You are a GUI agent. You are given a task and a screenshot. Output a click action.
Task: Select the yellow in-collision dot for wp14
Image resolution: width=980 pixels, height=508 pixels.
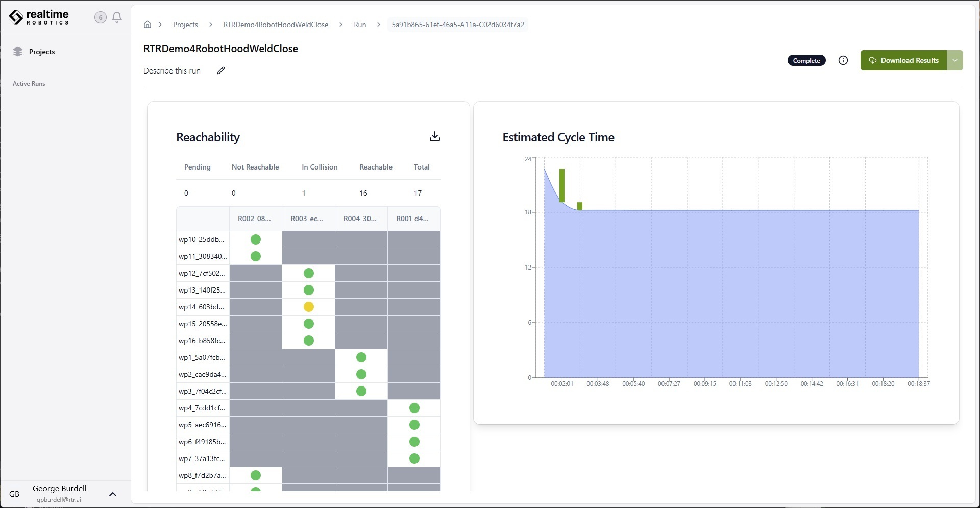coord(308,307)
